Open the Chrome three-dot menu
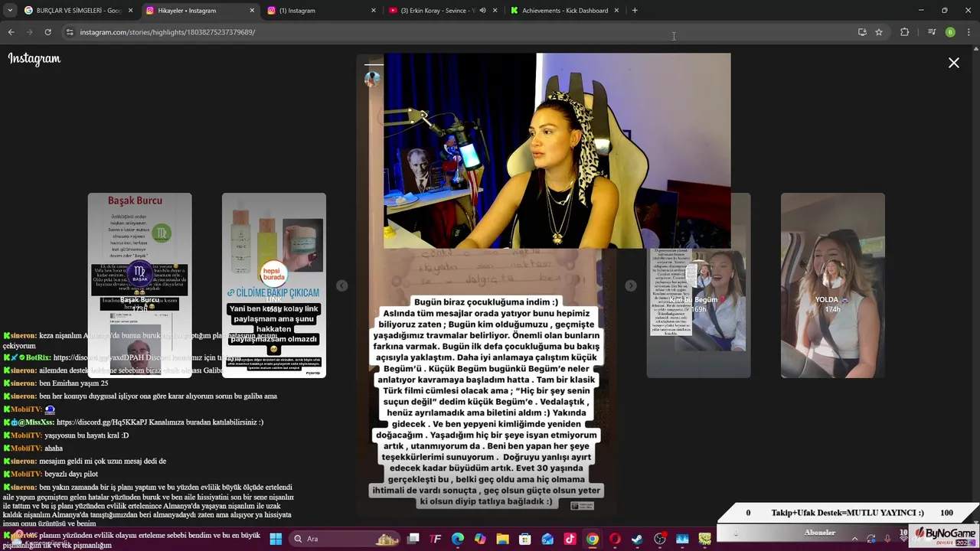The image size is (980, 551). (969, 32)
